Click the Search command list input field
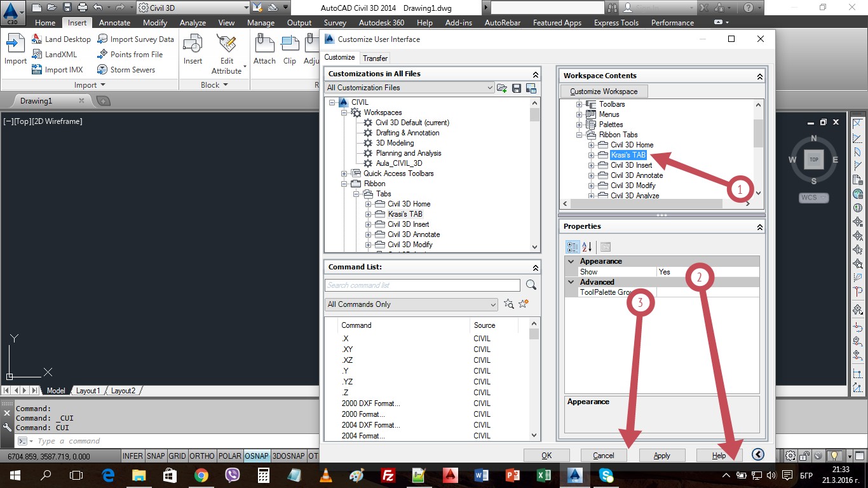The height and width of the screenshot is (488, 868). click(x=423, y=285)
